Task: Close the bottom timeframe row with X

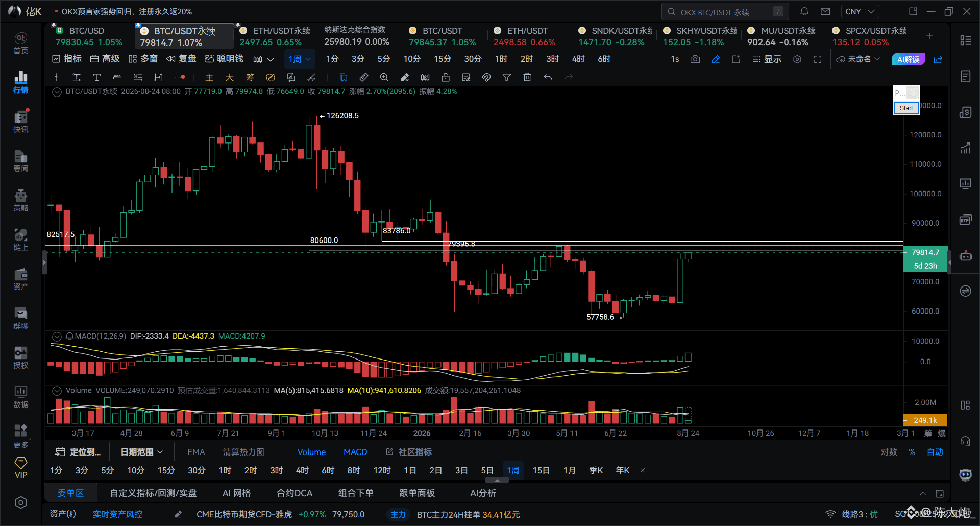Action: coord(643,470)
